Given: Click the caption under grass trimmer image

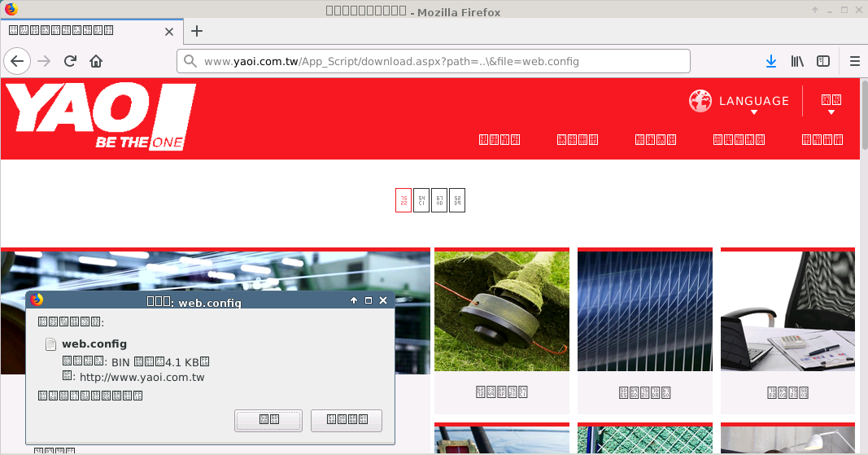Looking at the screenshot, I should [502, 392].
